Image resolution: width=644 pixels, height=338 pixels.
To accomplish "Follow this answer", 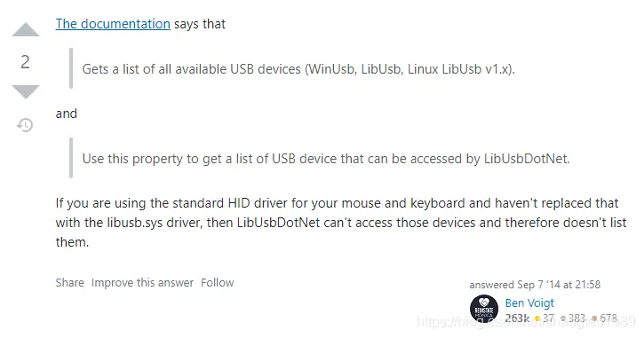I will (x=218, y=283).
